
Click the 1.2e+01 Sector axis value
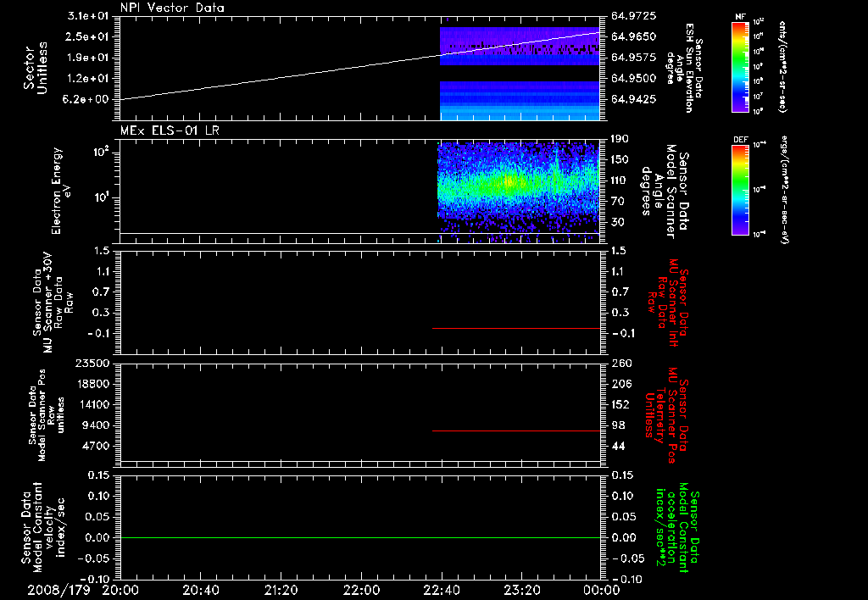coord(88,79)
